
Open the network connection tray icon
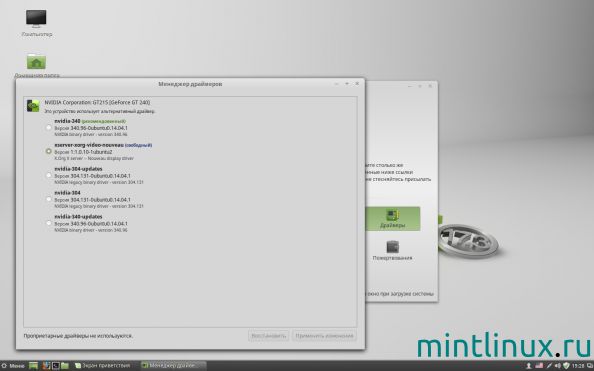click(549, 366)
